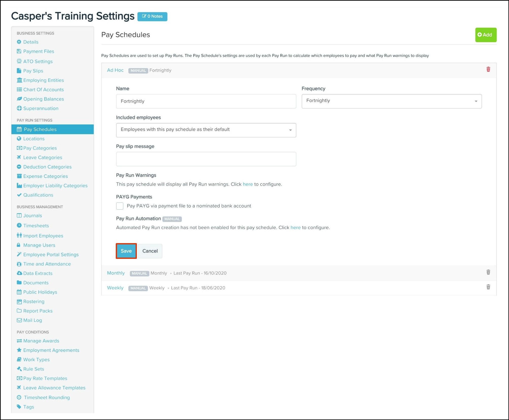Go to Superannuation settings

pos(41,108)
